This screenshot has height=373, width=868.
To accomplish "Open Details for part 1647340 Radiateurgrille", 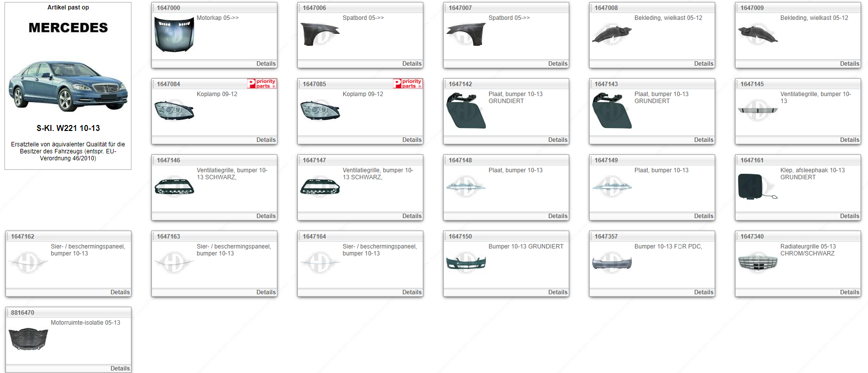I will click(850, 292).
